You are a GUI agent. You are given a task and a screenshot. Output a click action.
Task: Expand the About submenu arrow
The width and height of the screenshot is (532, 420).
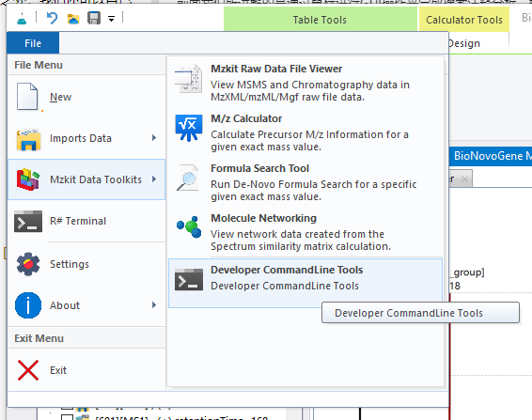coord(154,305)
